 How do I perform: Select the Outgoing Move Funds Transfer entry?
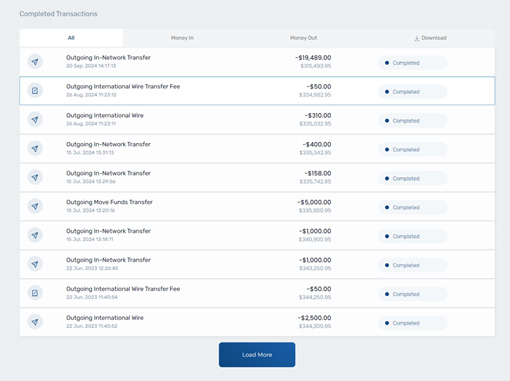coord(257,206)
